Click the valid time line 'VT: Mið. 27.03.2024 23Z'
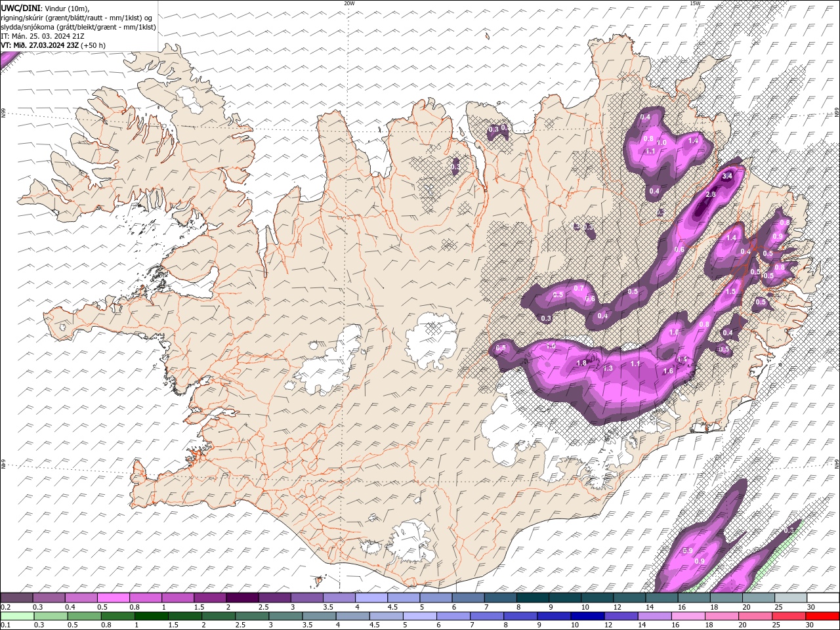This screenshot has width=840, height=630. tap(39, 45)
